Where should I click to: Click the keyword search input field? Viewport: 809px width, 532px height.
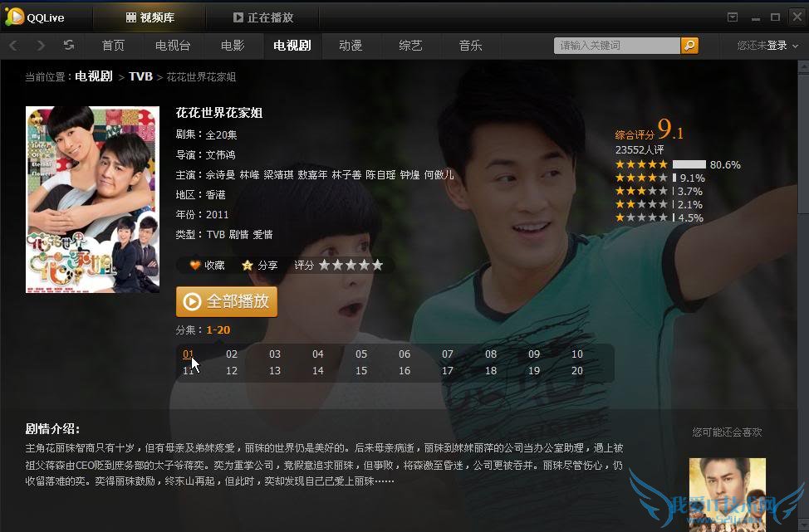(617, 46)
